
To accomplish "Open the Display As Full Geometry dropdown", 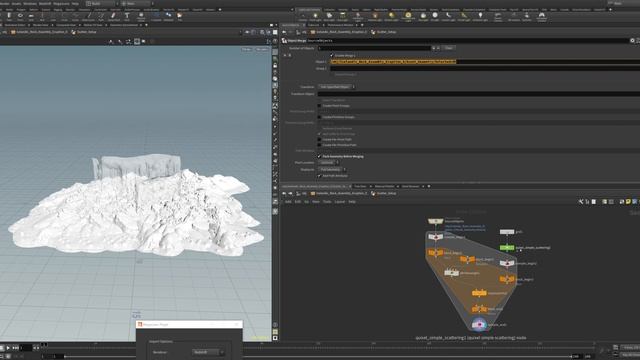I will 332,169.
